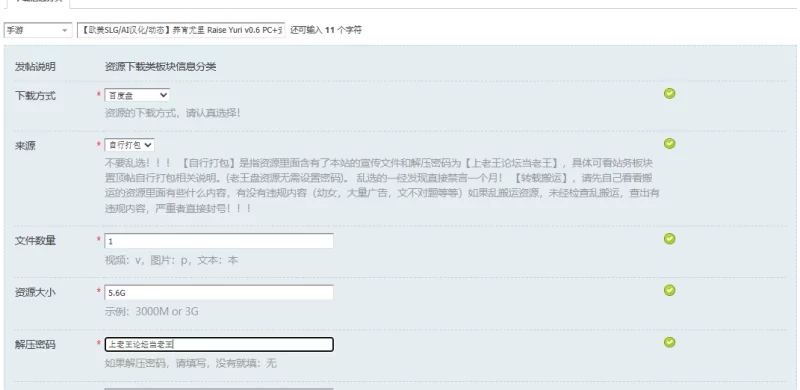Click the green check icon for 文件数量

[669, 239]
